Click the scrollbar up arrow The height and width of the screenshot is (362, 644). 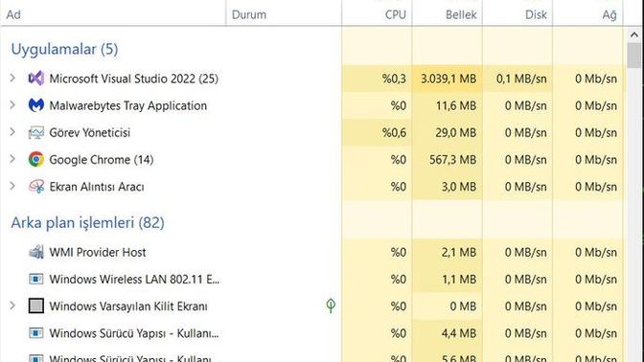634,34
